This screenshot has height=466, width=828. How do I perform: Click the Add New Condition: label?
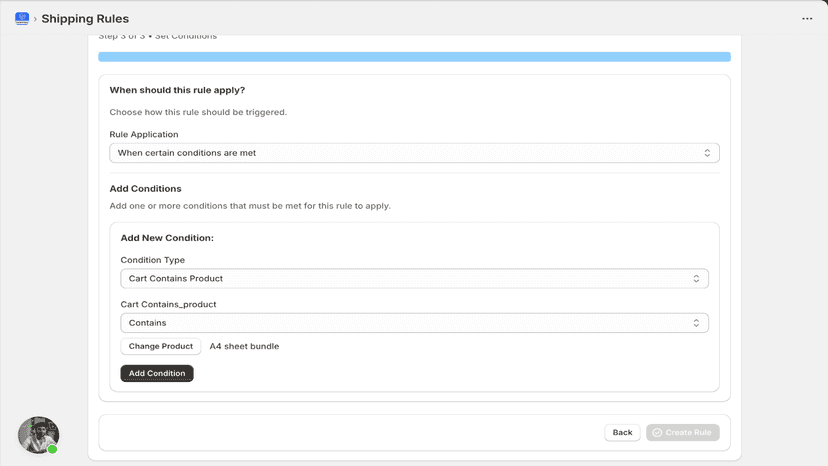[167, 238]
